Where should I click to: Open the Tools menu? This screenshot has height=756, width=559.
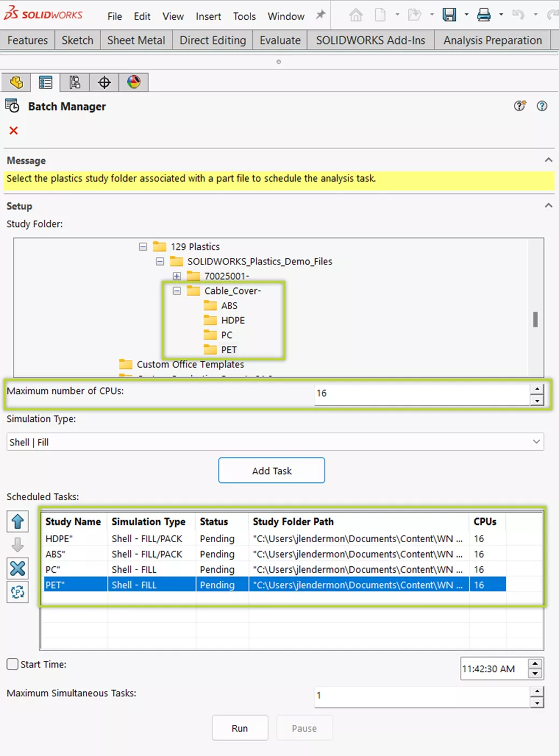click(x=245, y=17)
